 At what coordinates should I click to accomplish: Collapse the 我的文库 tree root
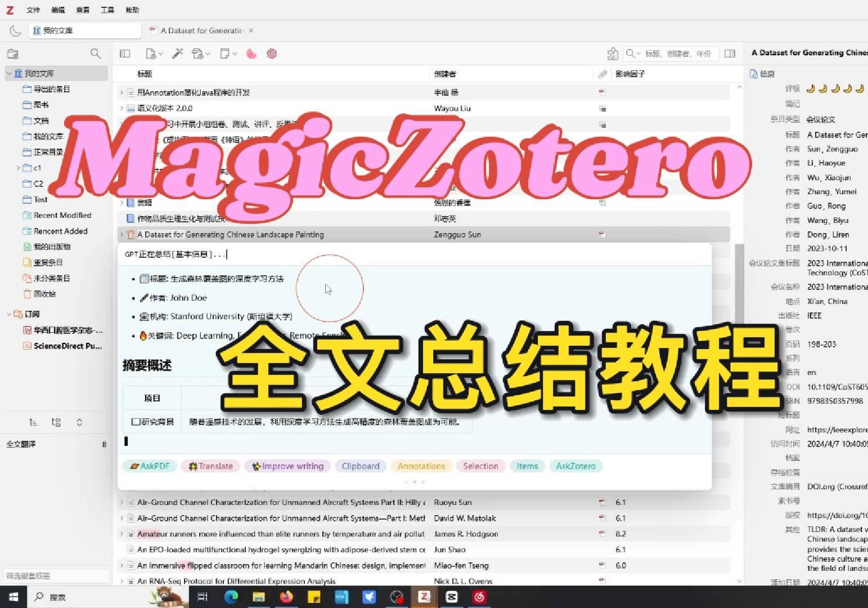[x=9, y=73]
